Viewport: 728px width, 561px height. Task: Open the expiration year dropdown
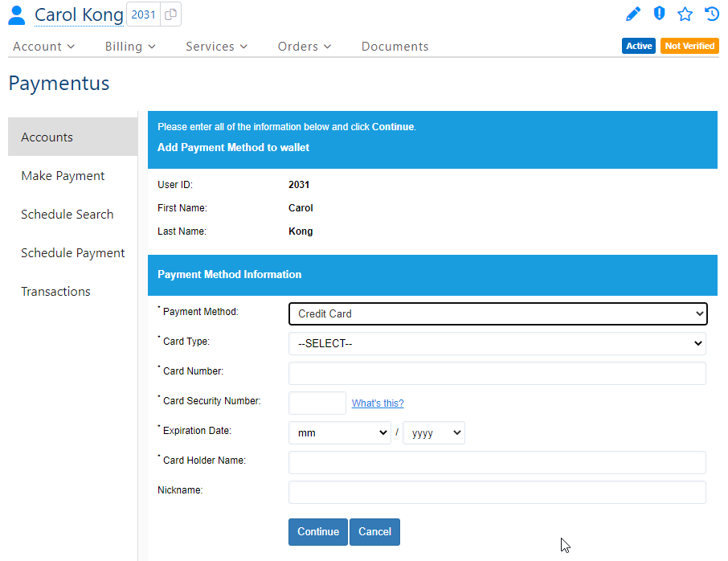(433, 432)
